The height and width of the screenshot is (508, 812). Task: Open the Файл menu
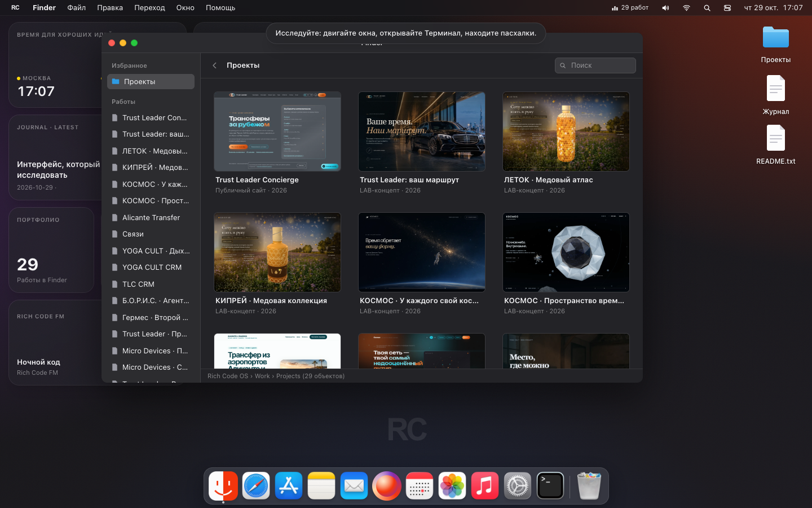pyautogui.click(x=77, y=8)
